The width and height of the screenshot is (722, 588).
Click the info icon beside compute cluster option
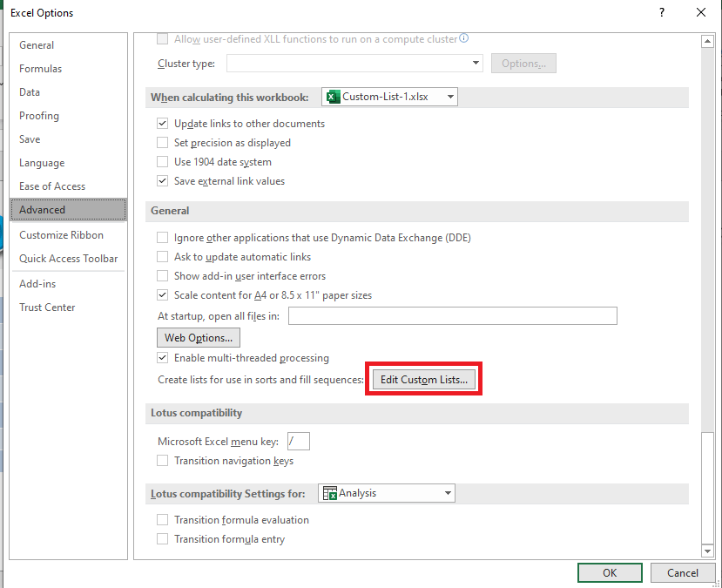[464, 38]
